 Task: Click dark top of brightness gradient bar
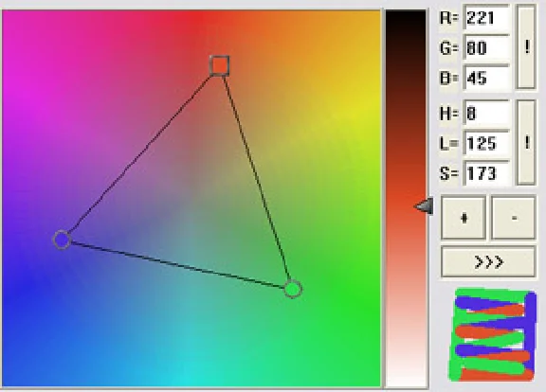coord(406,21)
